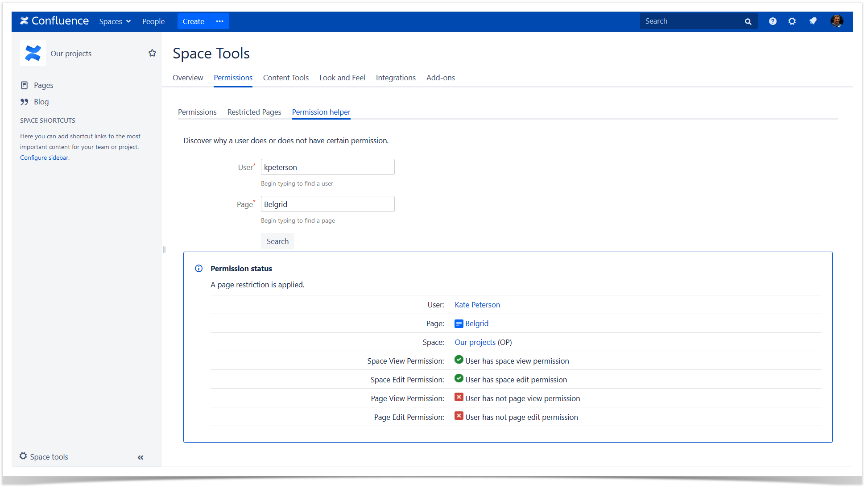This screenshot has height=489, width=868.
Task: Open Space tools at sidebar bottom
Action: [49, 457]
